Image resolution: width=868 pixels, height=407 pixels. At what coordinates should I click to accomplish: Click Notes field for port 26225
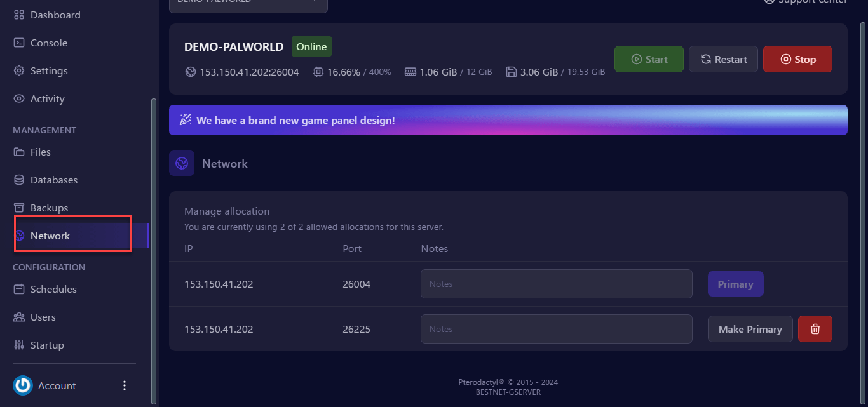pos(557,329)
